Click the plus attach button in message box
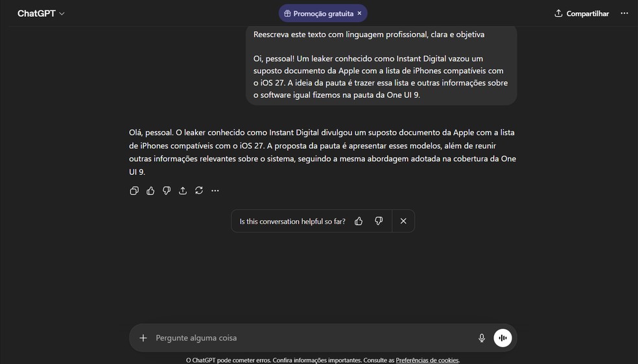 coord(143,338)
